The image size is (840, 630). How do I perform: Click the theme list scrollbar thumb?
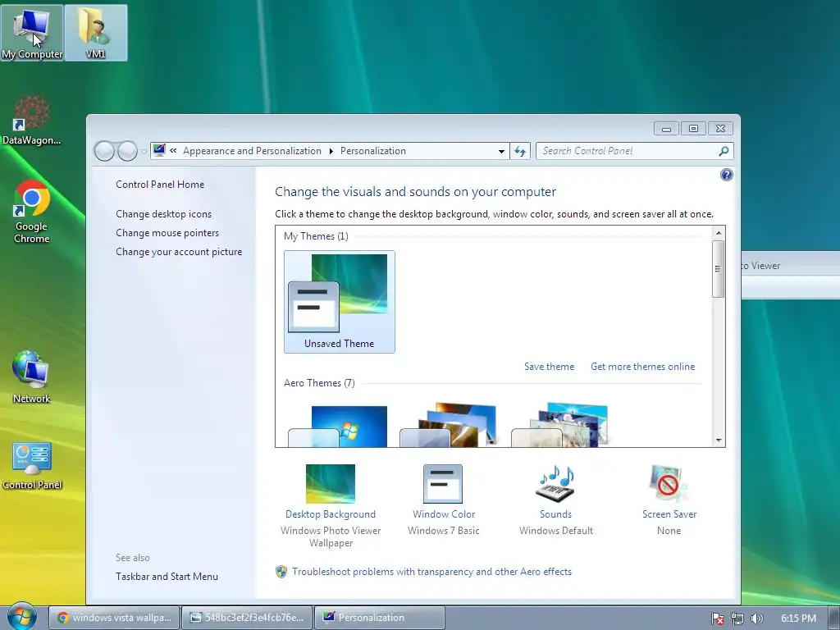tap(719, 268)
